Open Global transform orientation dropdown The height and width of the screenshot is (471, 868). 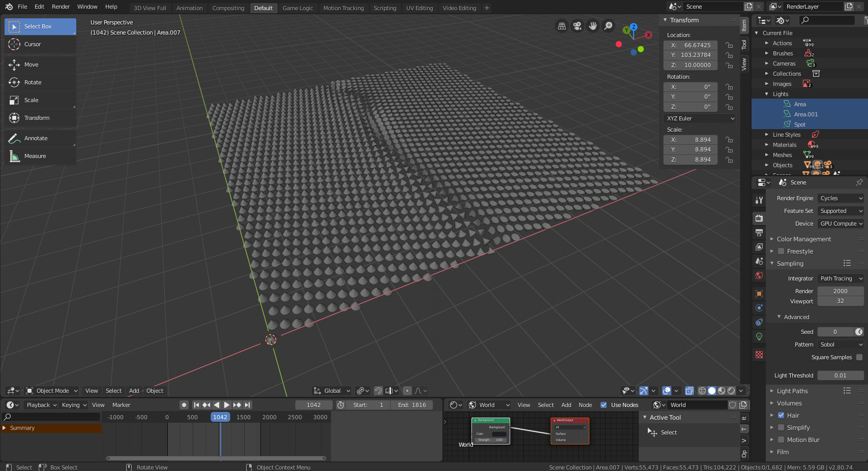pos(332,391)
